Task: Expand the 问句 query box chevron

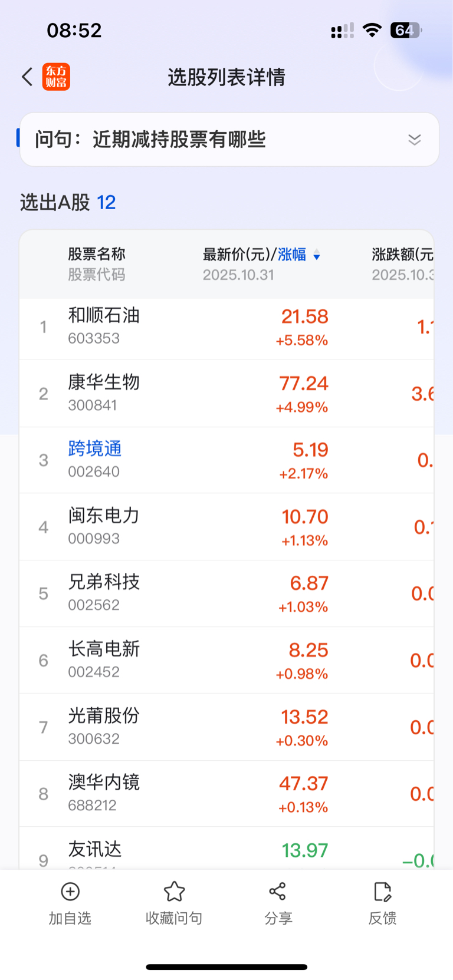Action: pos(415,140)
